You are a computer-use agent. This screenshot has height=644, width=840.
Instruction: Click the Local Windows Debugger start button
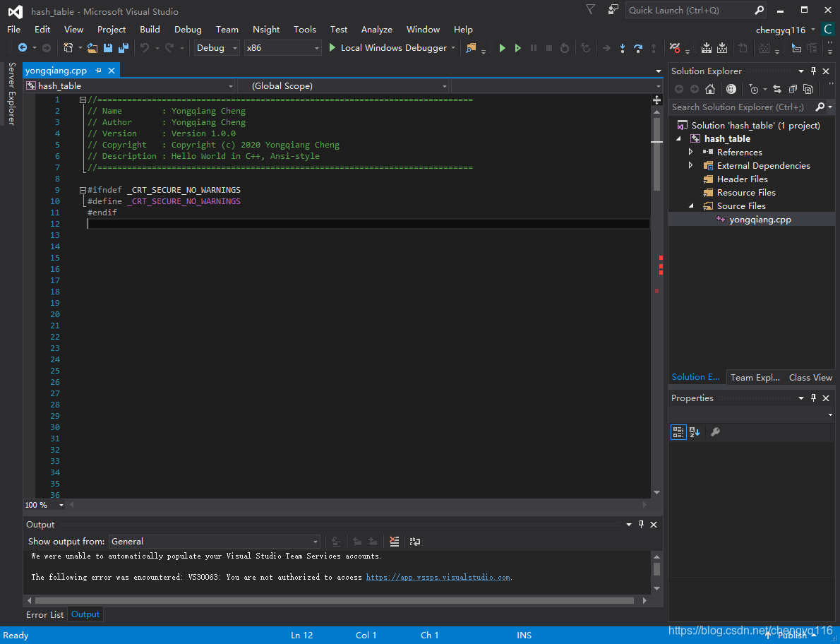[388, 48]
